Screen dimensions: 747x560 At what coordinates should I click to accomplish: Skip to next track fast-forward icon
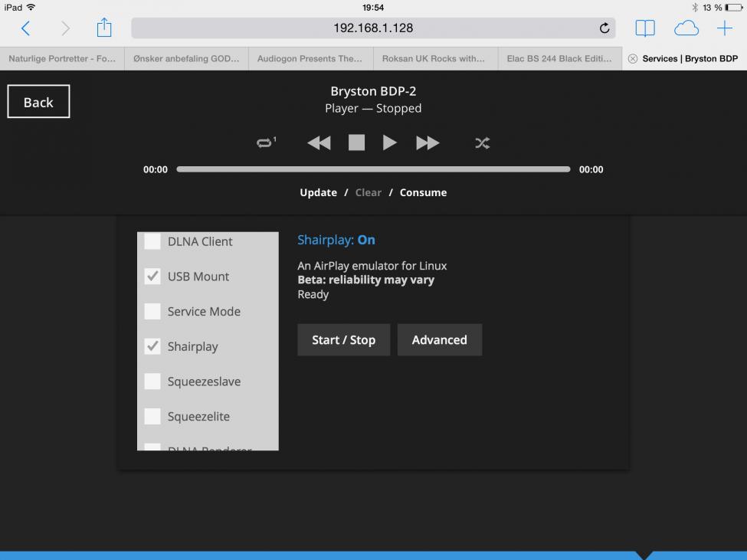click(428, 142)
